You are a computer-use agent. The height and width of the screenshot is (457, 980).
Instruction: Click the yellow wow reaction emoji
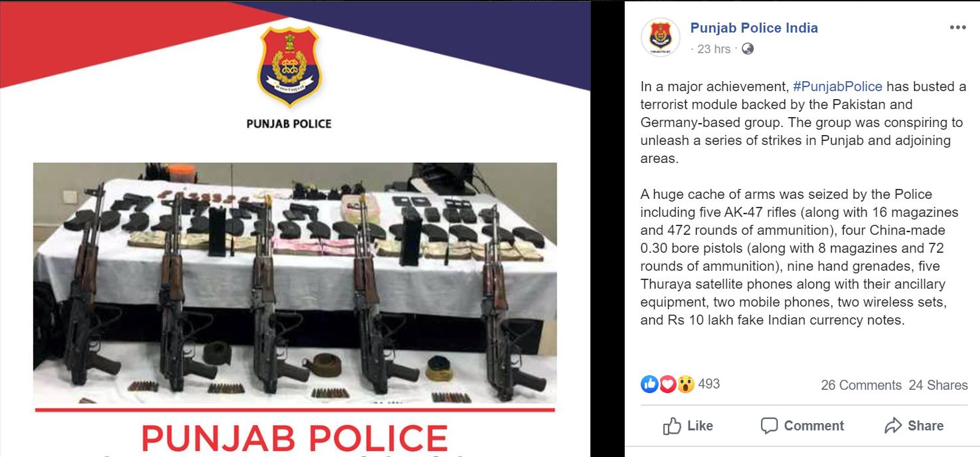click(x=686, y=384)
